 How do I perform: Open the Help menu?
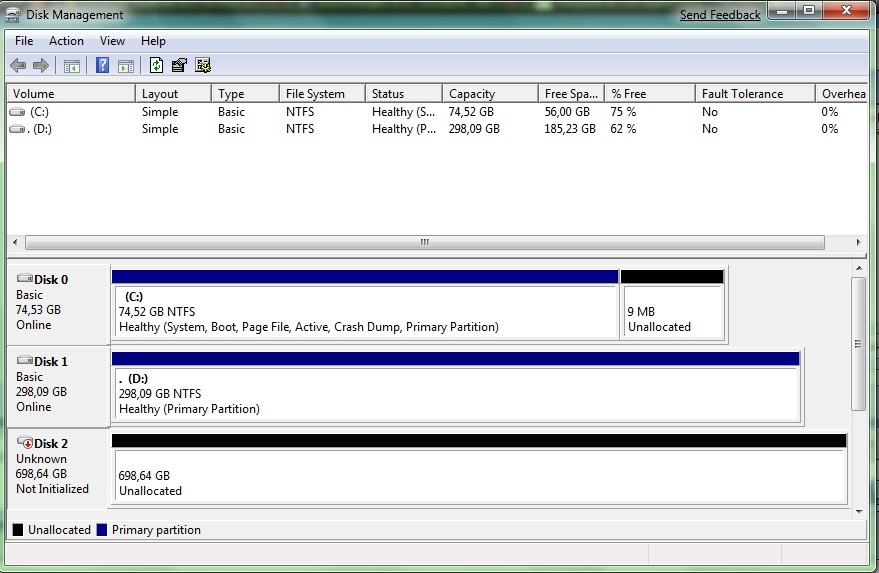pyautogui.click(x=153, y=41)
